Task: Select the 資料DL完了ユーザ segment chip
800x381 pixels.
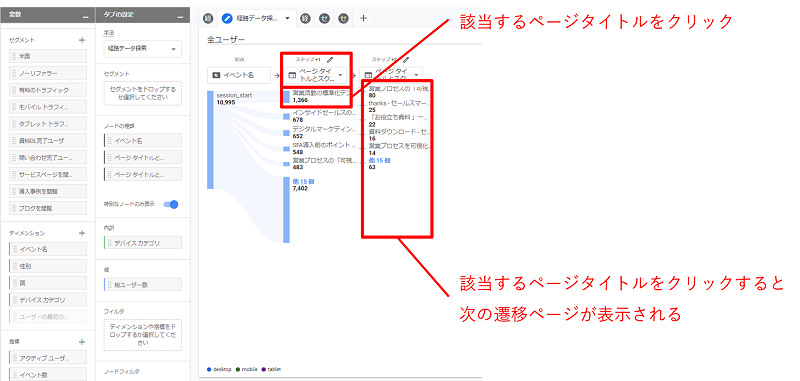Action: click(x=48, y=140)
